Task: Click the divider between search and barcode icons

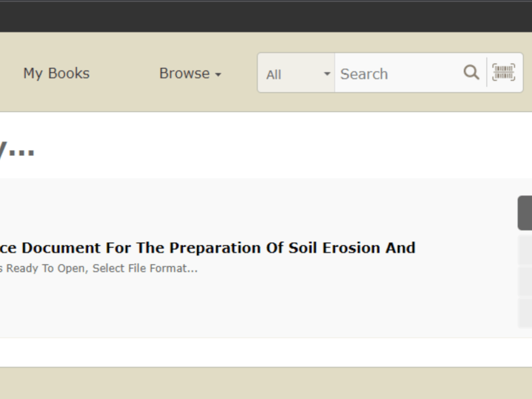Action: 487,72
